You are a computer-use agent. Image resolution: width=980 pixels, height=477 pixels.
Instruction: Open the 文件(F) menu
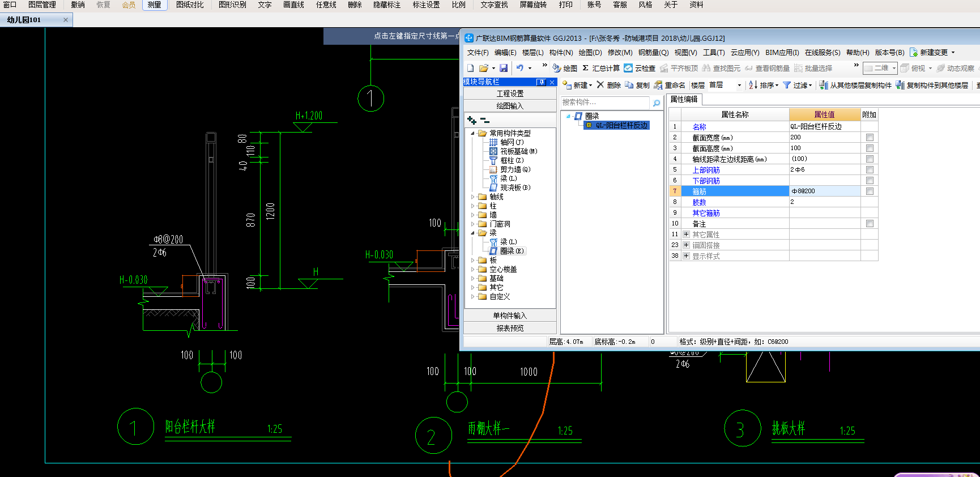[x=478, y=52]
